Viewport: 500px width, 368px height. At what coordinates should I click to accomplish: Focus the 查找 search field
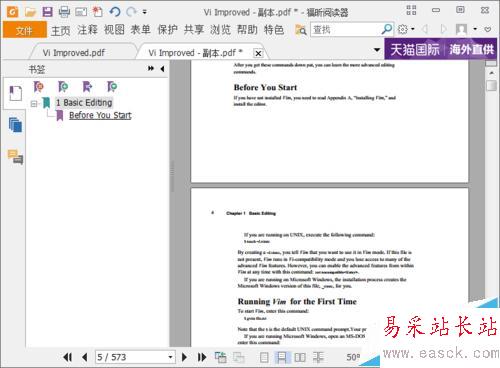(345, 30)
